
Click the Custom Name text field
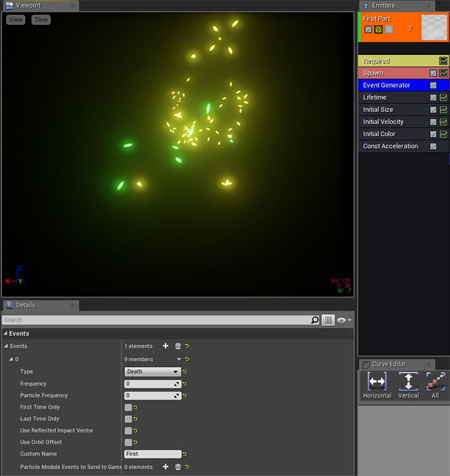[152, 454]
